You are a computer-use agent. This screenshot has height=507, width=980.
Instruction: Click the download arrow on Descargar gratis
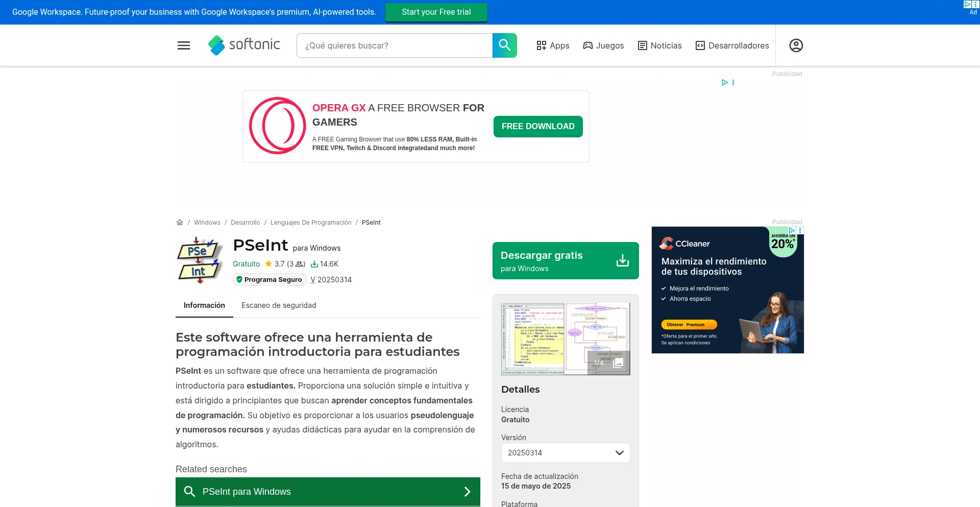[x=623, y=260]
